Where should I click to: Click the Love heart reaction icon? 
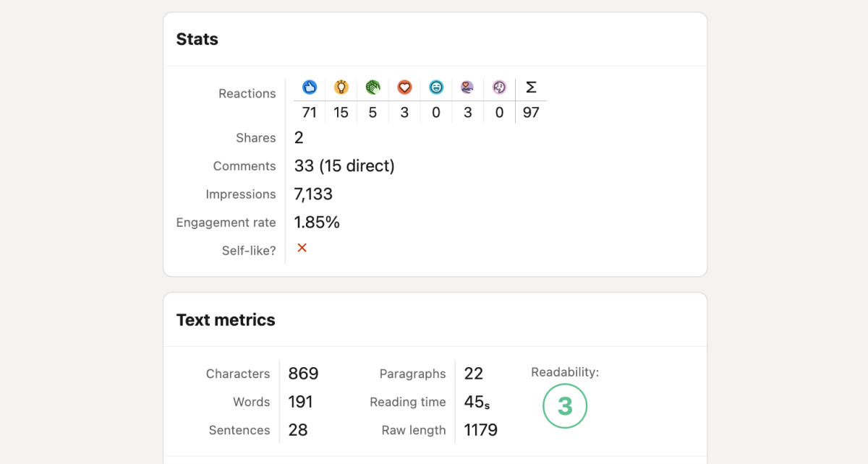click(404, 87)
